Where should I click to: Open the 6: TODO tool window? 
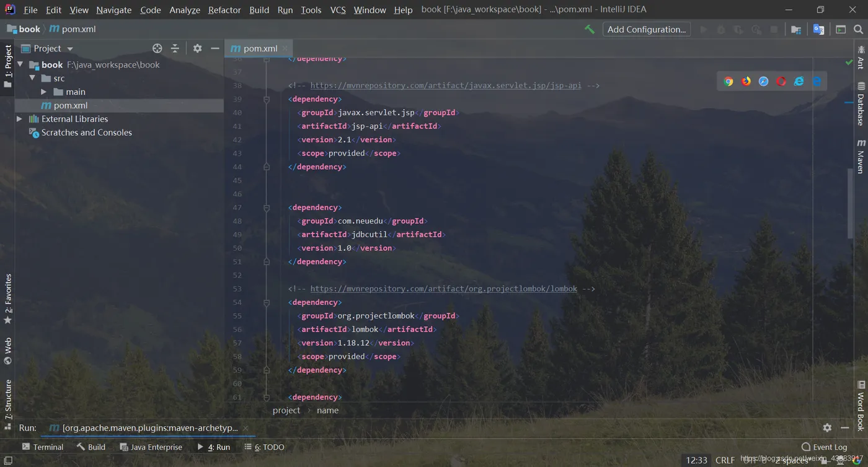[264, 447]
